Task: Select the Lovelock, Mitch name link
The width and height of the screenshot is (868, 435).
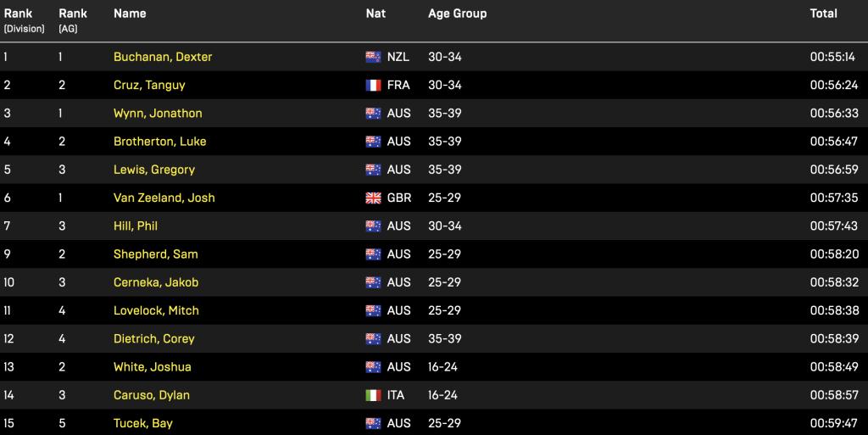Action: pyautogui.click(x=156, y=310)
